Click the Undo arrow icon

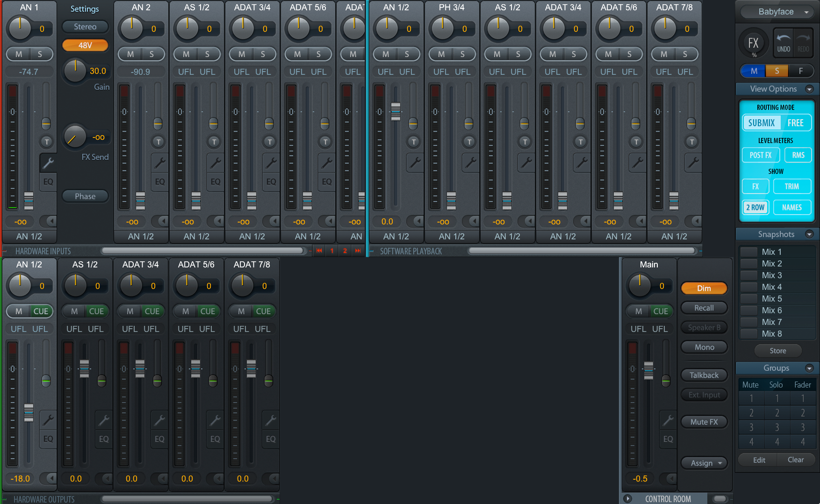click(x=784, y=42)
